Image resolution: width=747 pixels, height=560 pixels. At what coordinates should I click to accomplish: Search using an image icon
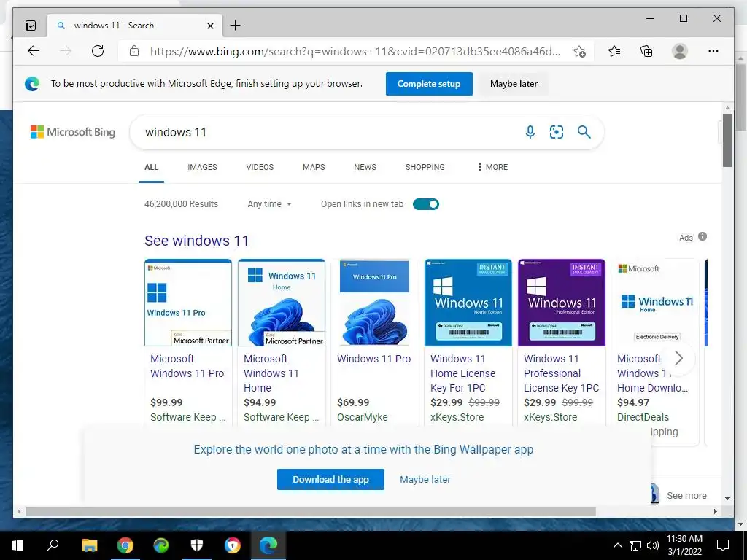click(x=557, y=132)
